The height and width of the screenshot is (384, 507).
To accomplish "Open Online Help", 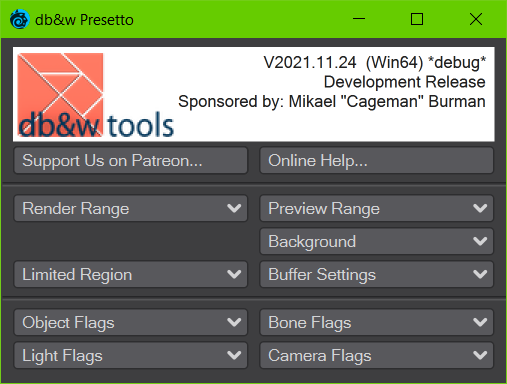I will coord(376,161).
